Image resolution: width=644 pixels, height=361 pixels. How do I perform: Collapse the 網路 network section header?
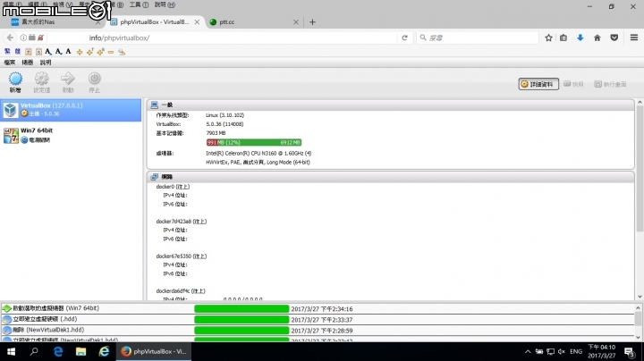tap(390, 177)
